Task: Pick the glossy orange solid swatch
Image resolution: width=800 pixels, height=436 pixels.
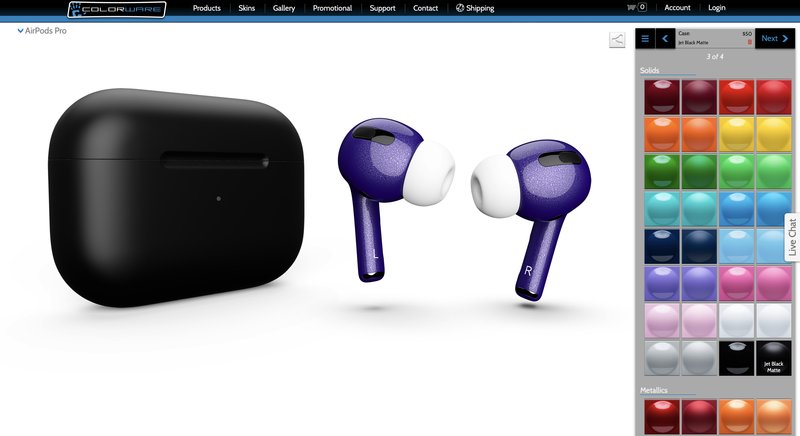Action: point(662,135)
